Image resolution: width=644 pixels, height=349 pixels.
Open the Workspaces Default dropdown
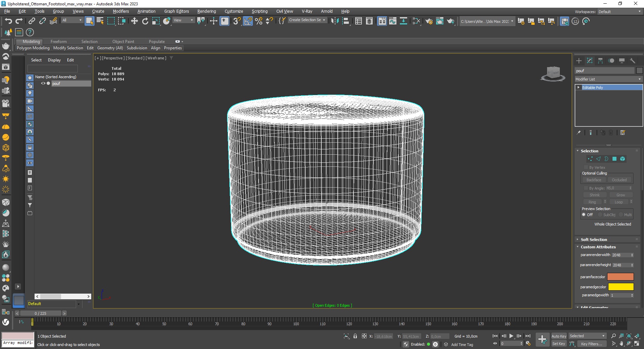pos(619,12)
